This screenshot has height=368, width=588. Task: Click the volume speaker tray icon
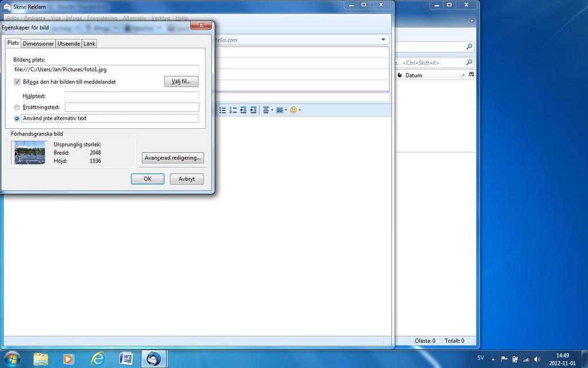coord(537,359)
